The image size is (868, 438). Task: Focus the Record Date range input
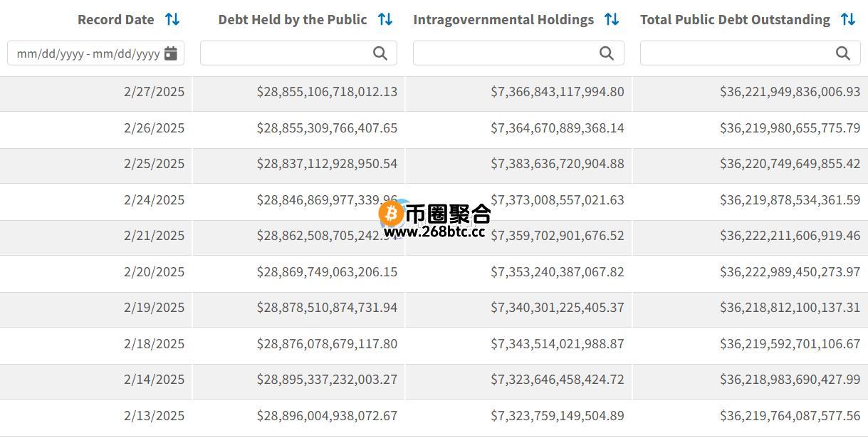[x=95, y=53]
